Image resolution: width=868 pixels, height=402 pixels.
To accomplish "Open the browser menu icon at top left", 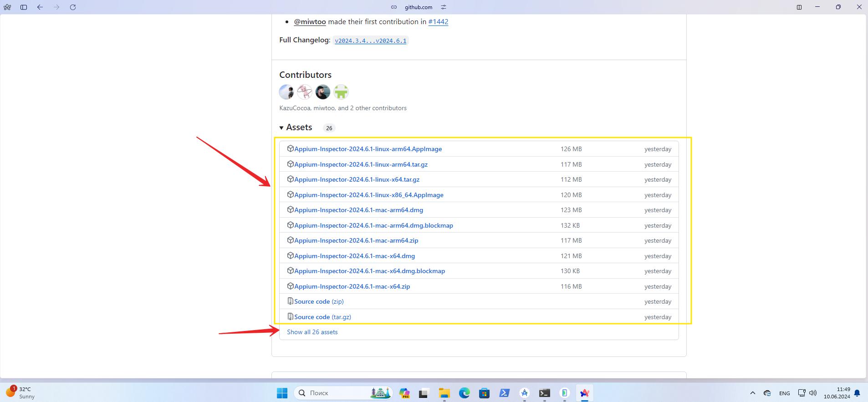I will tap(7, 7).
